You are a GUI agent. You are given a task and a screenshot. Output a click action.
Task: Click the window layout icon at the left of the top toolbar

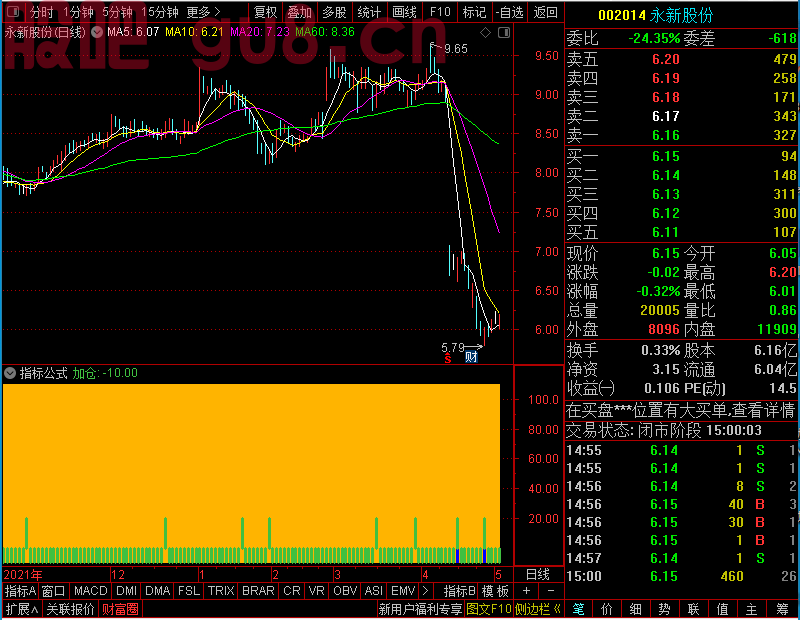pos(14,12)
